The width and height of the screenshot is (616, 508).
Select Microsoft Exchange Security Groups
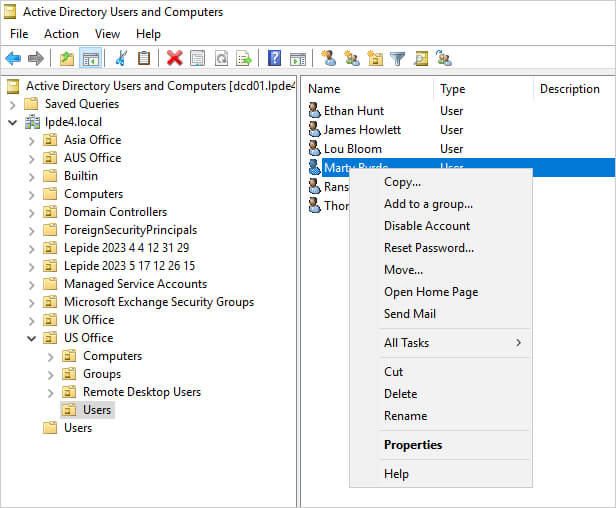pos(159,302)
